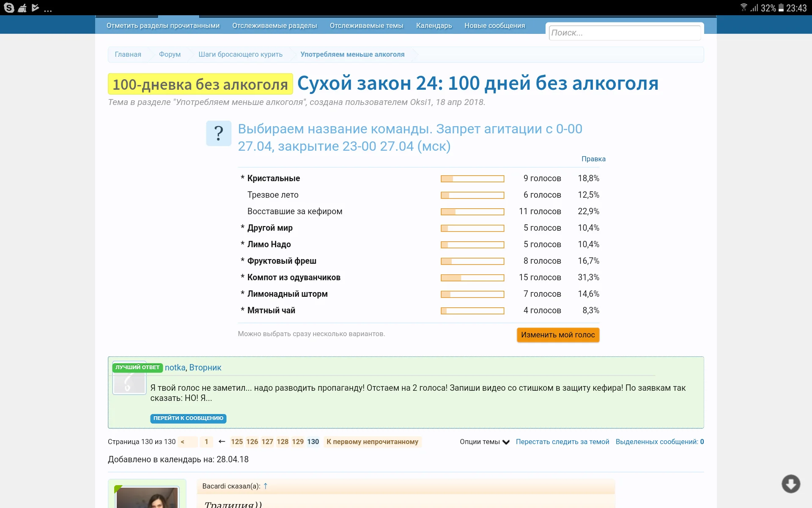The height and width of the screenshot is (508, 812).
Task: Click the Поиск search field
Action: 625,33
